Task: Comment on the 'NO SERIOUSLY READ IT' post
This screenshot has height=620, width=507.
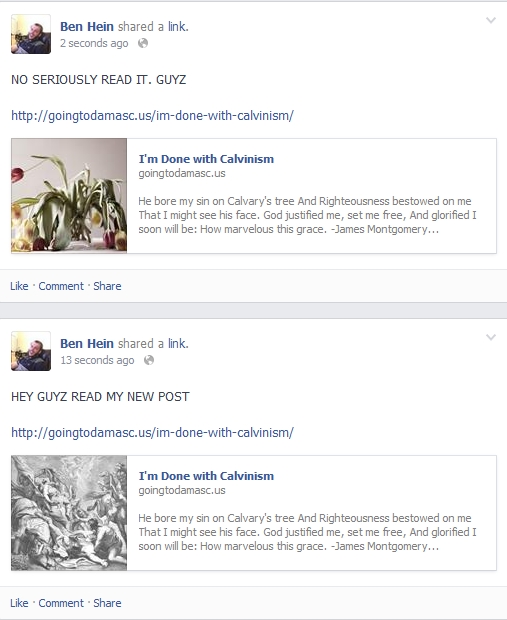Action: (61, 286)
